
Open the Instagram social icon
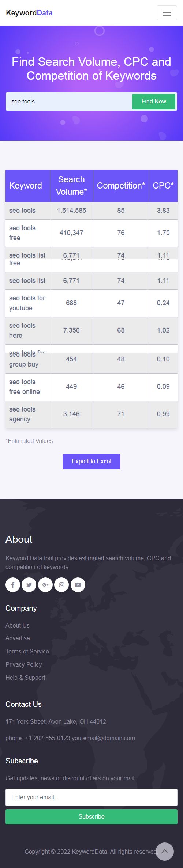coord(61,585)
